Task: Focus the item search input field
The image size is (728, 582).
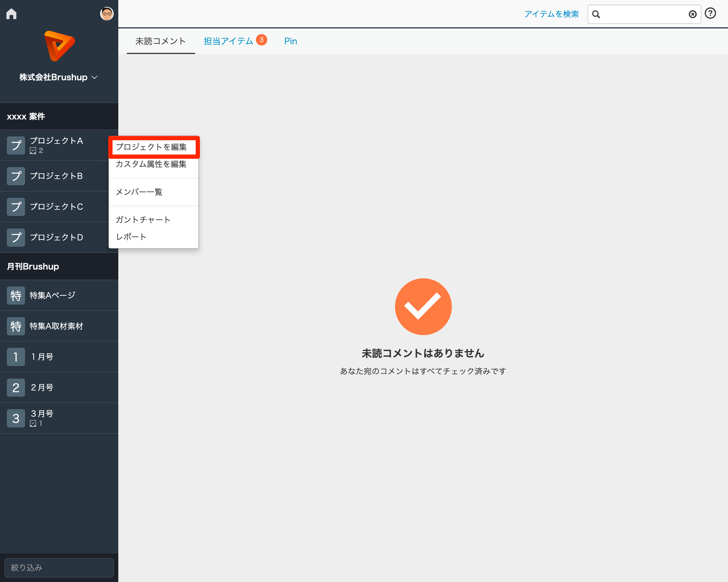Action: coord(644,14)
